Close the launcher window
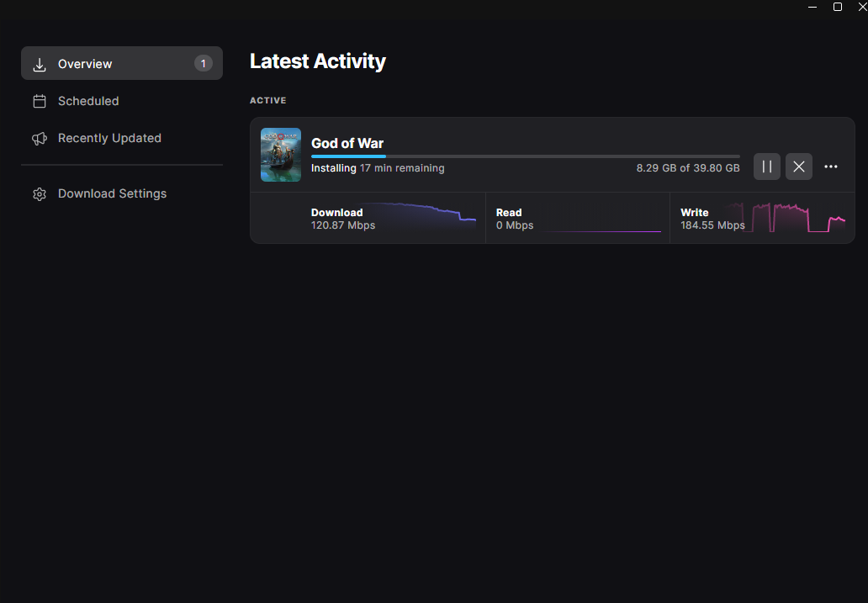 (x=862, y=8)
